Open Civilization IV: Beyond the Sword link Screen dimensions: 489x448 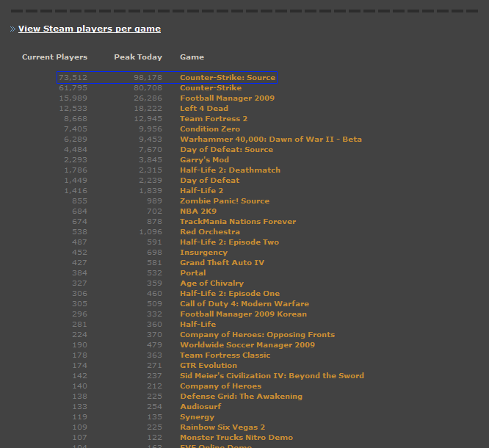272,376
